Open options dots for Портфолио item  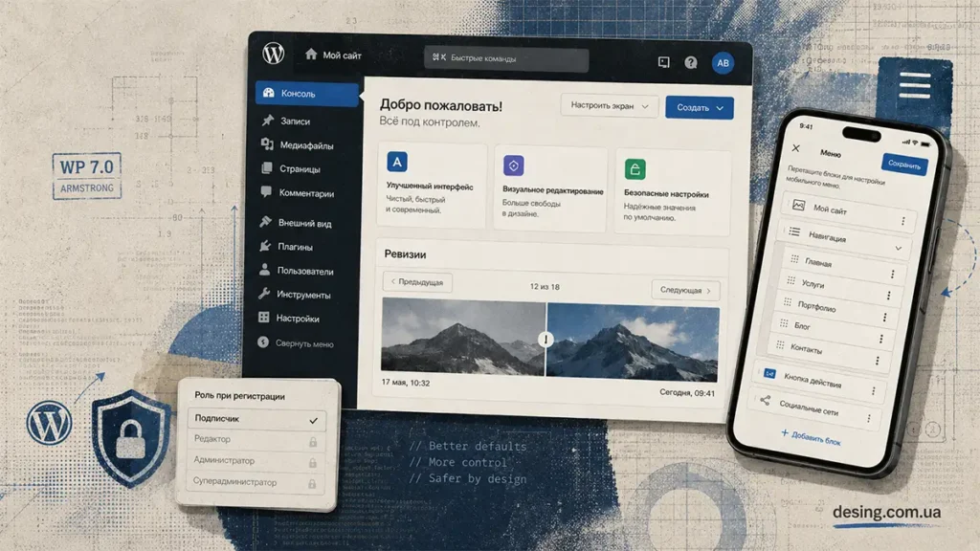pos(885,318)
